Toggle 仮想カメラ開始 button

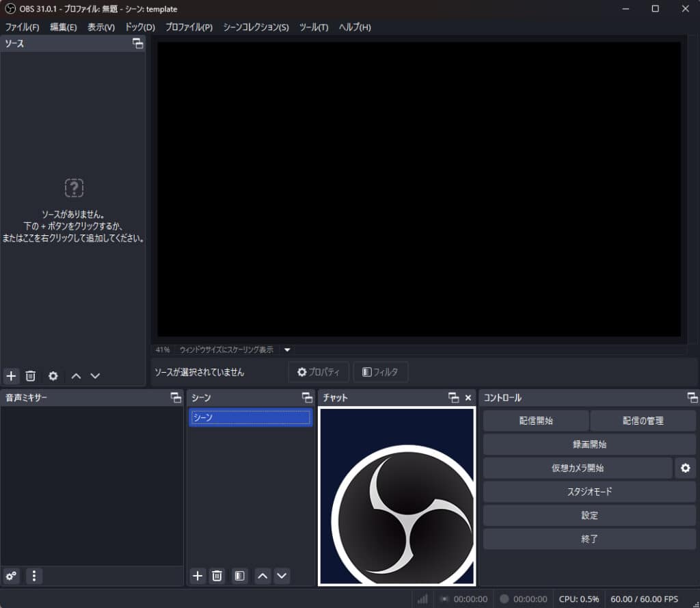click(578, 468)
